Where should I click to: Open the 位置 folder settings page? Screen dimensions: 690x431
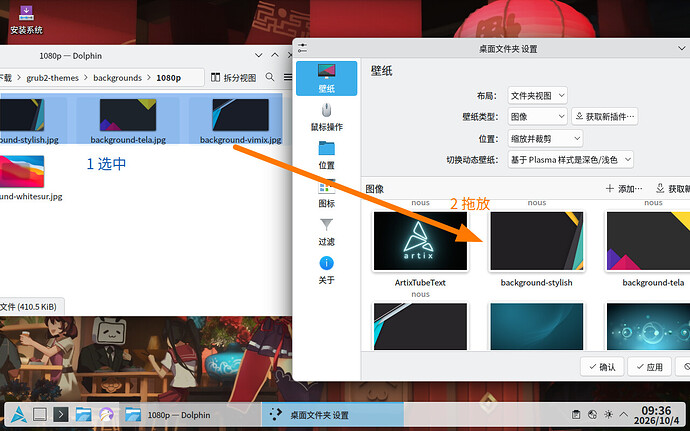pos(327,155)
